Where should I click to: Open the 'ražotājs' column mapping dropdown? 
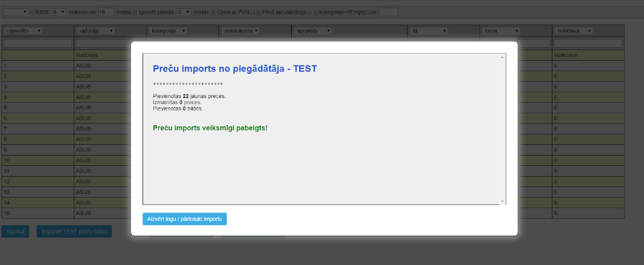click(x=96, y=31)
